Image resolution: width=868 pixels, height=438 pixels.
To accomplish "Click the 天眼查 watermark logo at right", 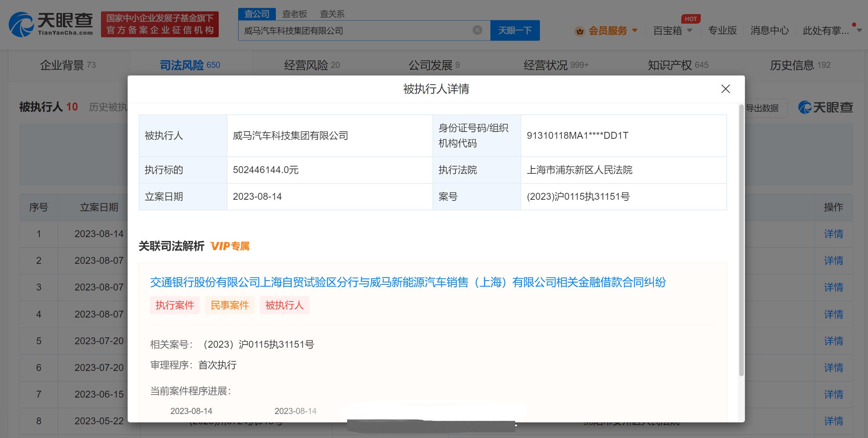I will (x=825, y=107).
